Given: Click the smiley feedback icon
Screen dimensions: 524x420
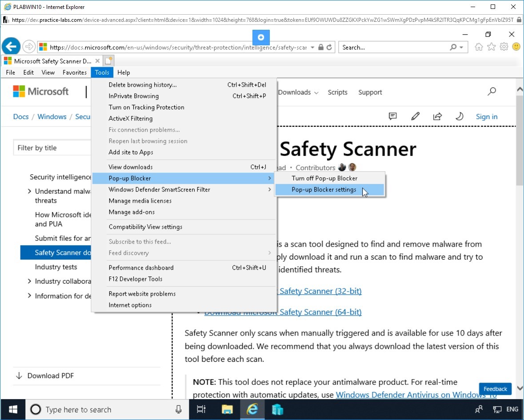Looking at the screenshot, I should click(516, 47).
